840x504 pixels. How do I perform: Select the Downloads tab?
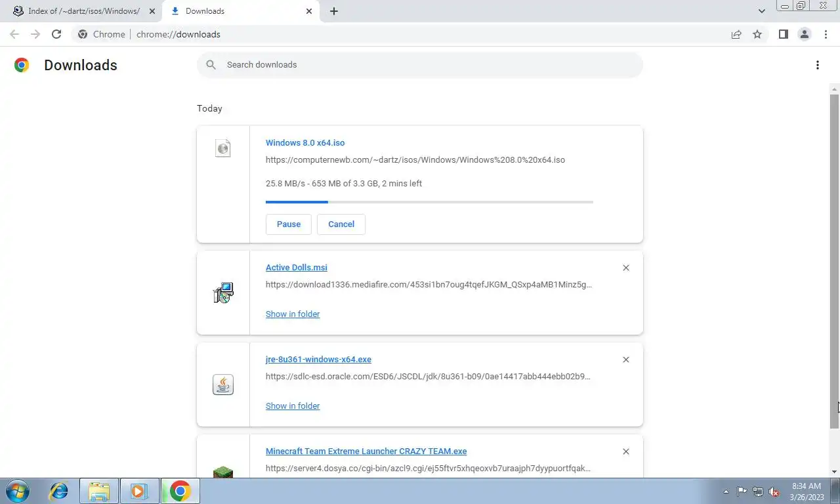tap(240, 11)
